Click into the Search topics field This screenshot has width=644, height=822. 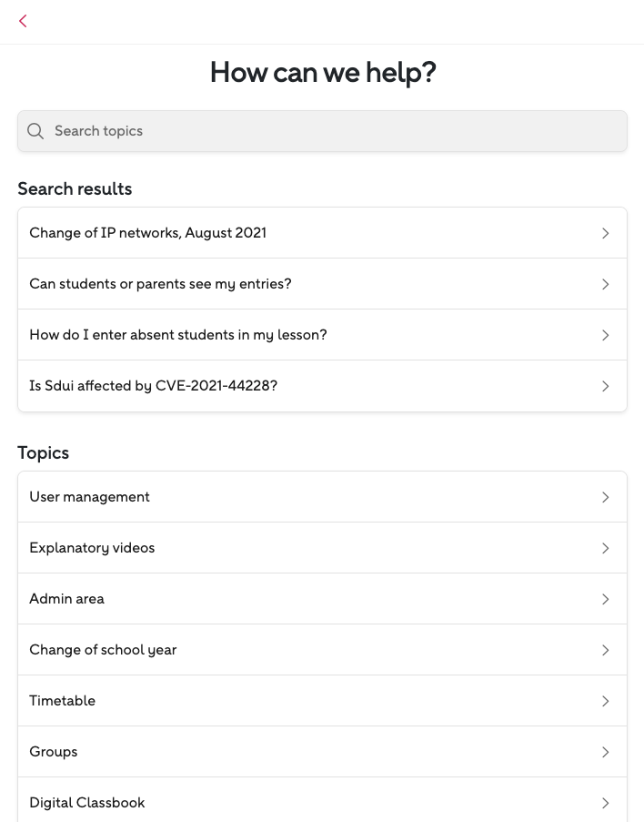(327, 131)
